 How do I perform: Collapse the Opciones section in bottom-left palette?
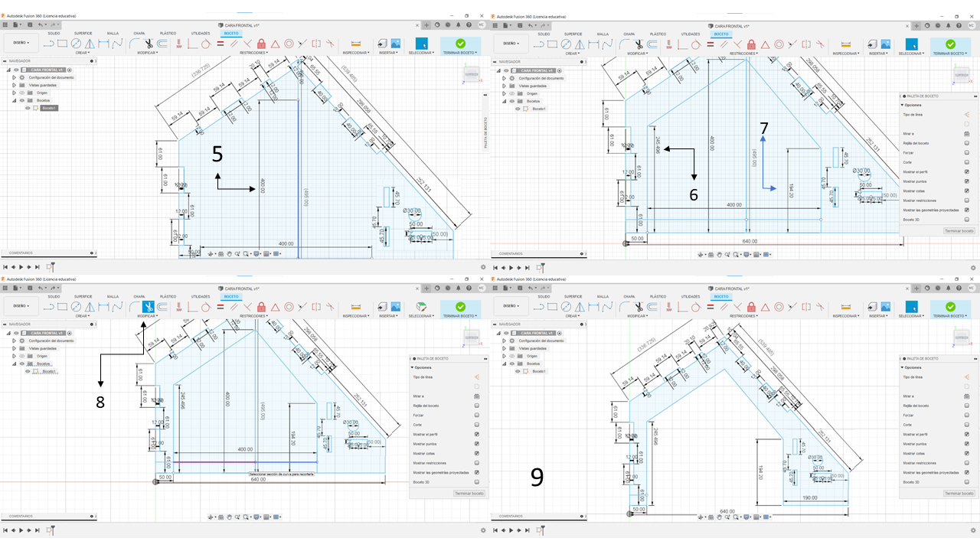click(412, 368)
